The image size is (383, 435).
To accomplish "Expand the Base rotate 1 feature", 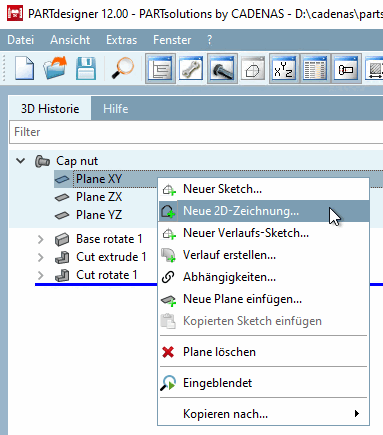I will coord(41,239).
